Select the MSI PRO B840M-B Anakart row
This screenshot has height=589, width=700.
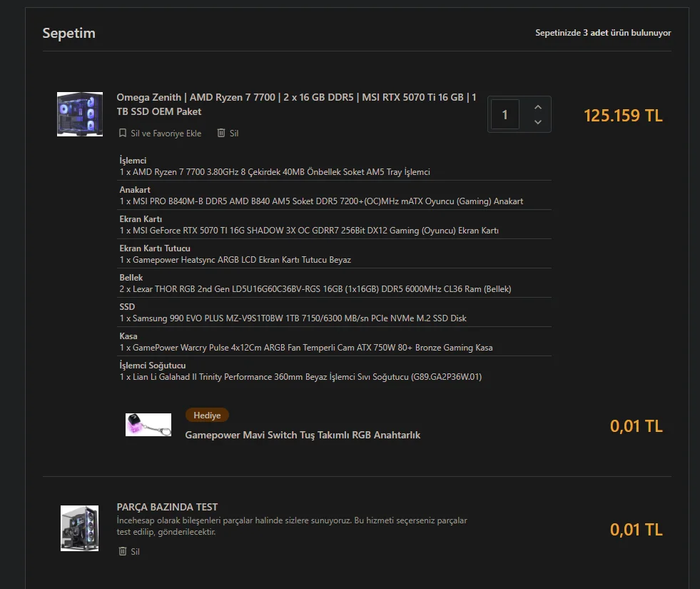(x=335, y=196)
